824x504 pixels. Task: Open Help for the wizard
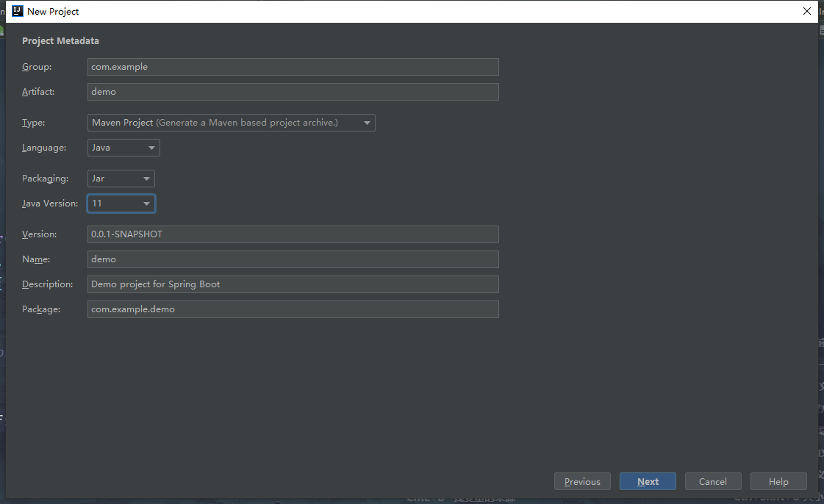click(x=778, y=481)
